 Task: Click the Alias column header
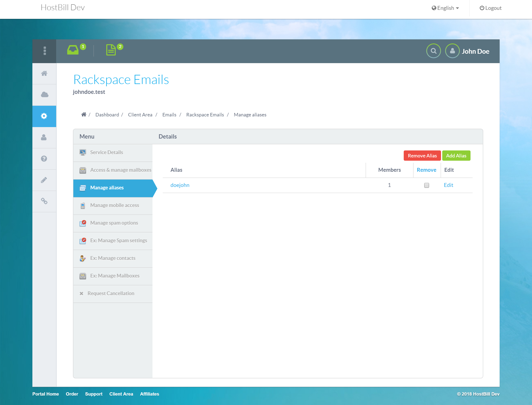[176, 170]
